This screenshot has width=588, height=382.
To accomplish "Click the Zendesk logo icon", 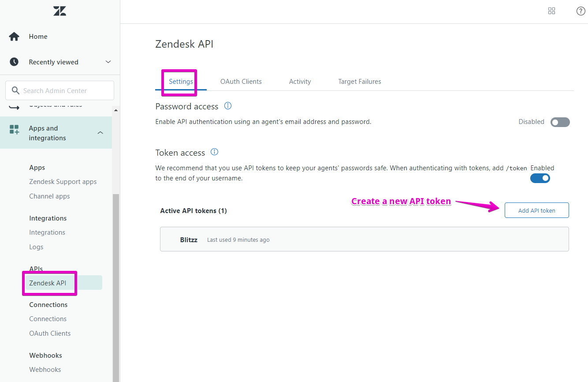I will coord(60,11).
